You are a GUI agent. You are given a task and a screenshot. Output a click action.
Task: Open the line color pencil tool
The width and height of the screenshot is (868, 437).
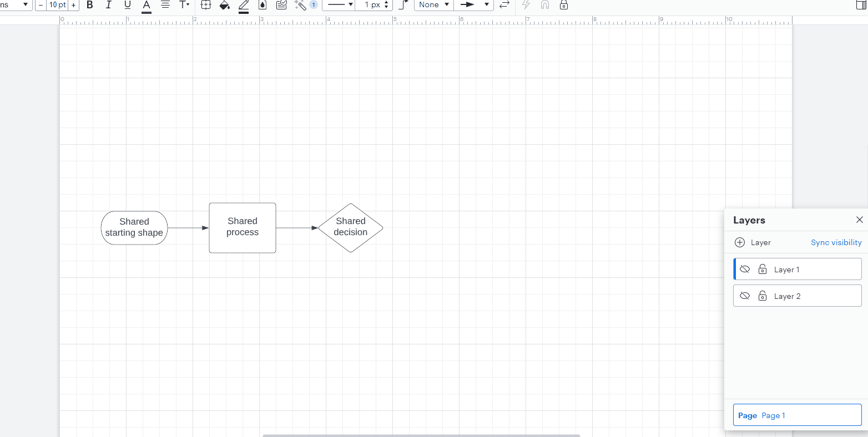click(x=244, y=6)
